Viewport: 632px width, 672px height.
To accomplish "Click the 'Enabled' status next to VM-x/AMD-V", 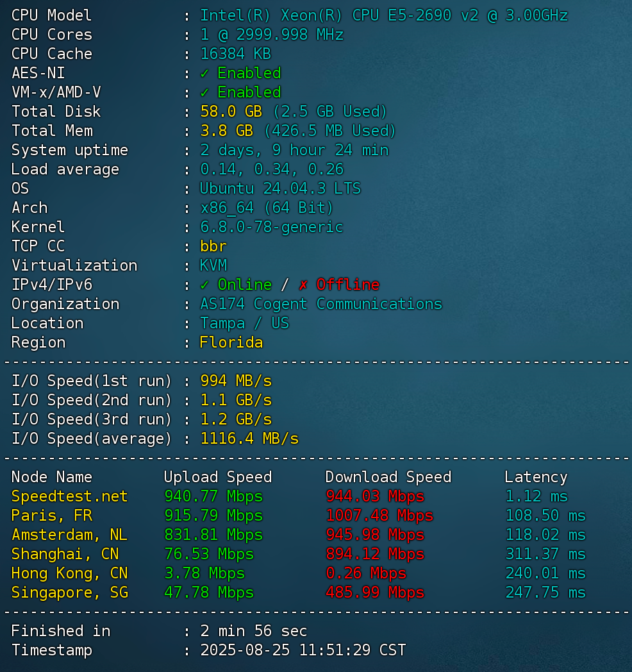I will point(249,92).
